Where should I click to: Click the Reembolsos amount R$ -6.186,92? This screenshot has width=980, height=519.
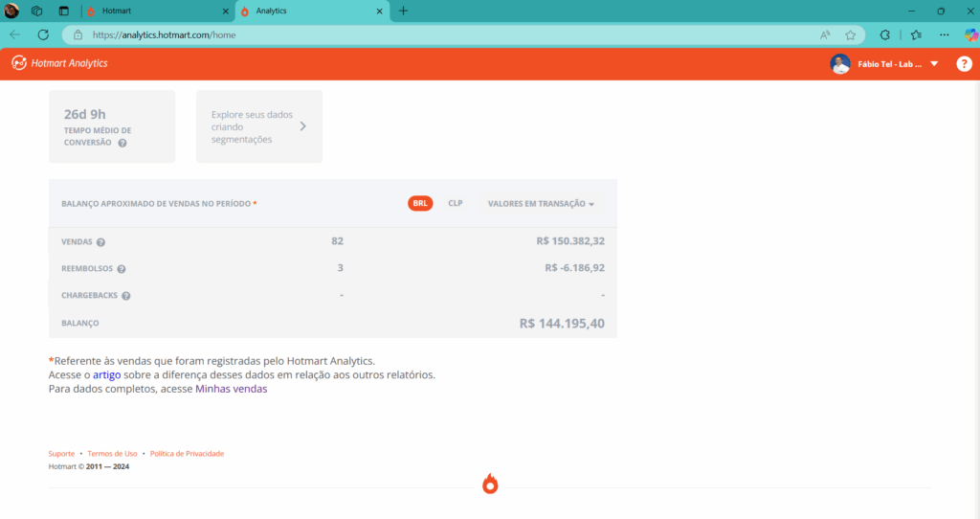[574, 267]
